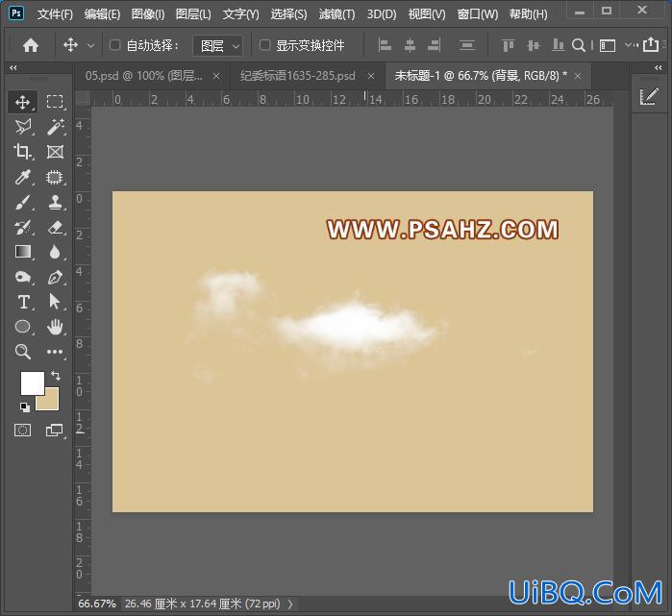Screen dimensions: 672x616
Task: Select the Magic Wand tool
Action: [55, 127]
